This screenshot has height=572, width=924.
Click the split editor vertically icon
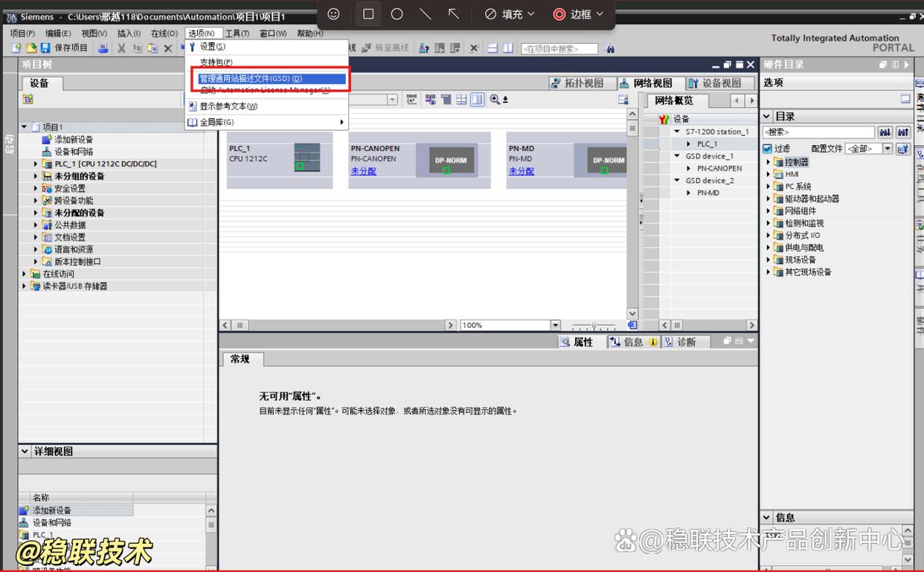[x=508, y=48]
